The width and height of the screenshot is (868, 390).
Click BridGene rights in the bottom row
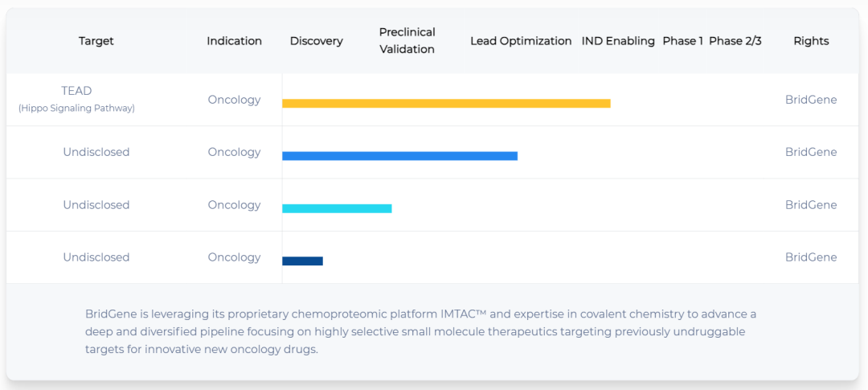coord(811,257)
